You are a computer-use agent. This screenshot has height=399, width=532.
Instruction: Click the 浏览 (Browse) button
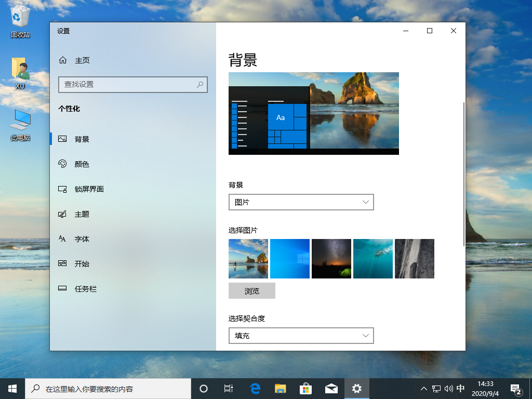pos(251,290)
